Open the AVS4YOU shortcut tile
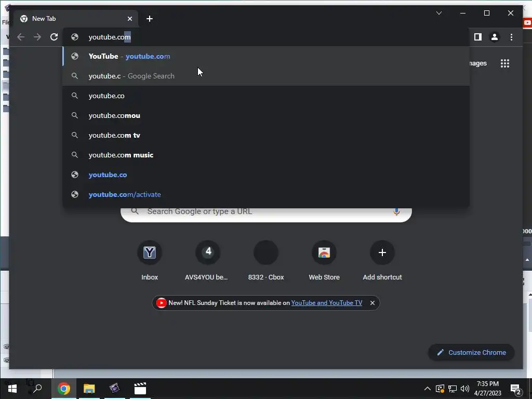 pyautogui.click(x=208, y=260)
